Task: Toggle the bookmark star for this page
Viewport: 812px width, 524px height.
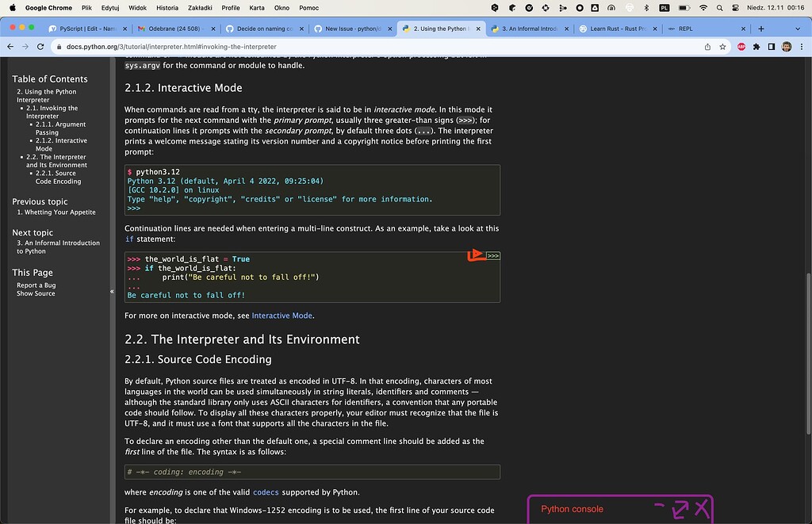Action: pyautogui.click(x=722, y=46)
